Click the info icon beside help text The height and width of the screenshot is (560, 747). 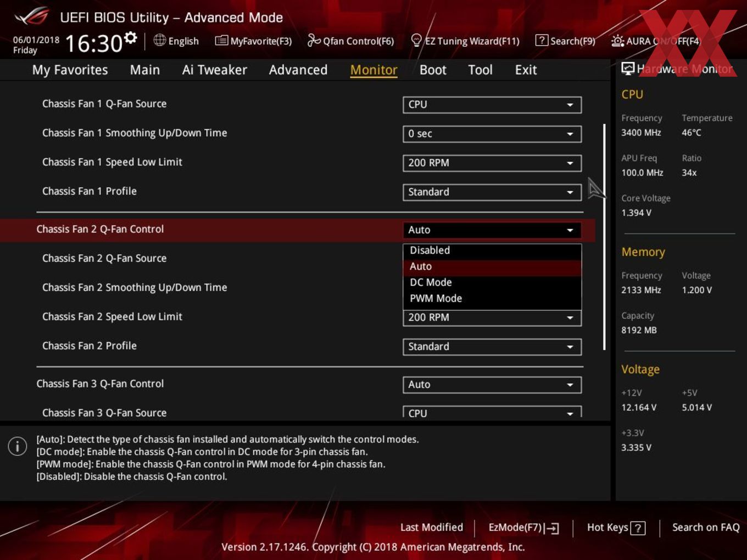pos(18,446)
